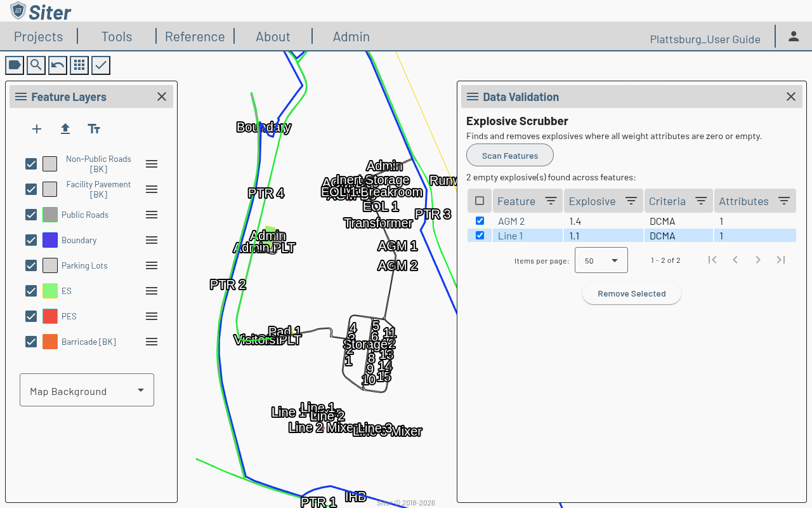Uncheck the AGM 2 row checkbox
812x508 pixels.
tap(480, 221)
